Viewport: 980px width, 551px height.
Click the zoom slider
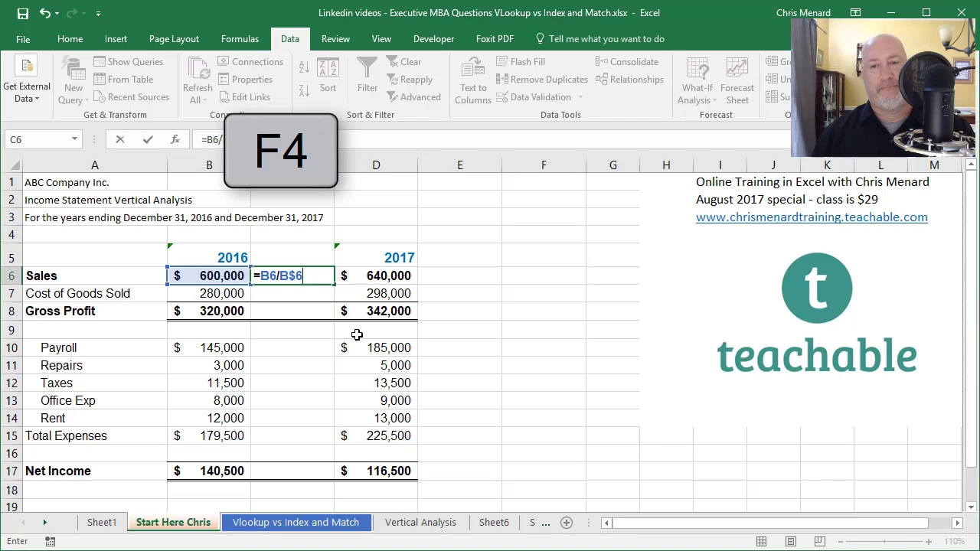tap(884, 542)
